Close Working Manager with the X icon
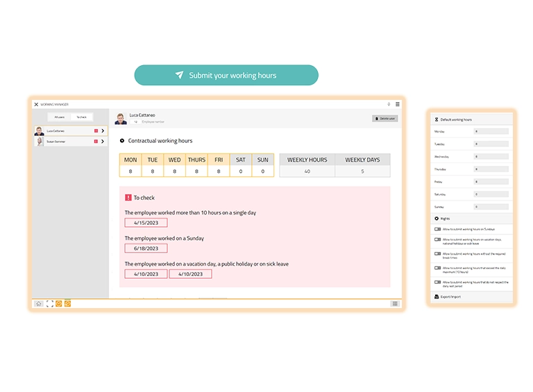Image resolution: width=533 pixels, height=392 pixels. [x=36, y=104]
